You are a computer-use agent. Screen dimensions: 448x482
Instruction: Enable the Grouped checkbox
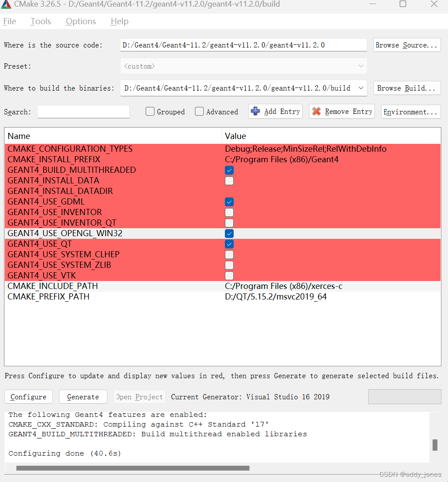tap(150, 111)
